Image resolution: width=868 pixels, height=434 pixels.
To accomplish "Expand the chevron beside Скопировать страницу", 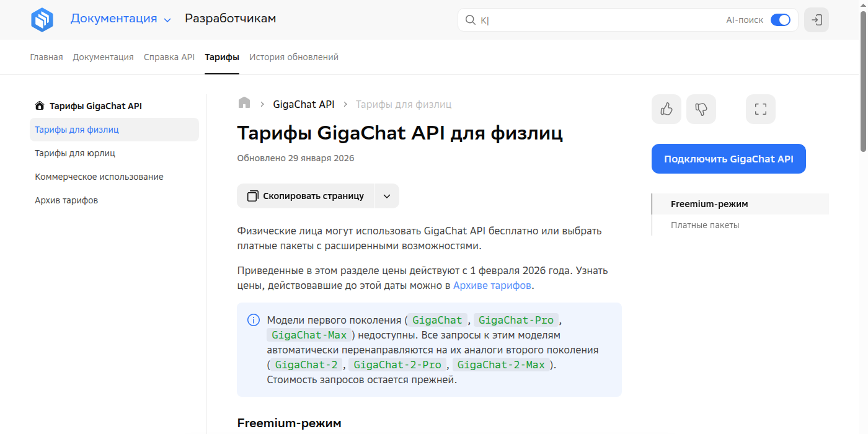I will click(x=386, y=195).
